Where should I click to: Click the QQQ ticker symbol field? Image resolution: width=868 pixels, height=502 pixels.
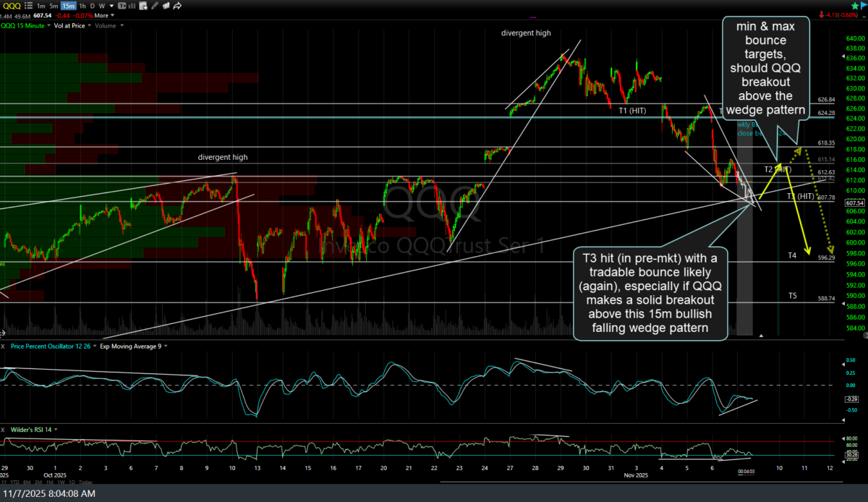coord(11,6)
